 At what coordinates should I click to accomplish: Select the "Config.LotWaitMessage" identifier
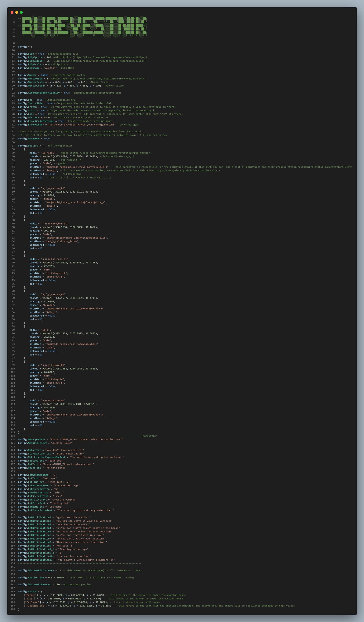(33, 475)
